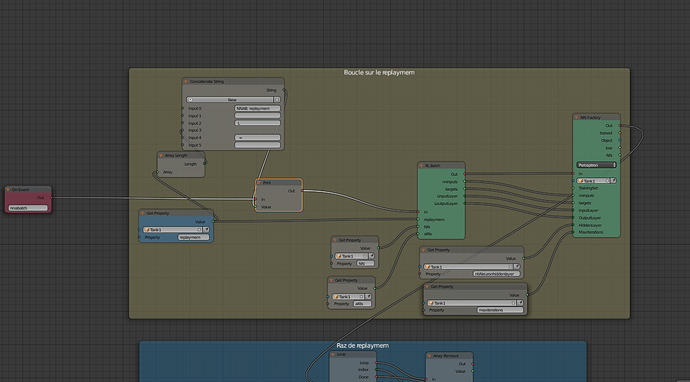Image resolution: width=690 pixels, height=382 pixels.
Task: Open Tank 1 object picker in maxiterations node
Action: pos(471,303)
